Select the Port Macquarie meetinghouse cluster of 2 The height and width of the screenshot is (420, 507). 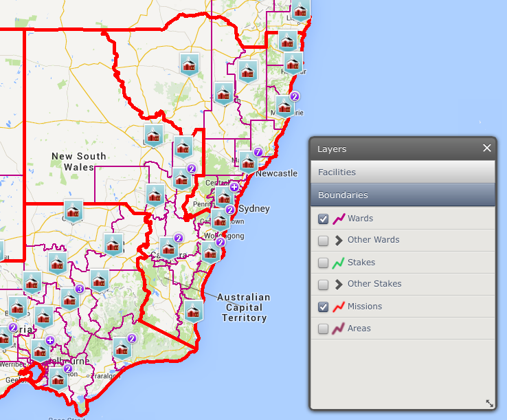point(285,107)
